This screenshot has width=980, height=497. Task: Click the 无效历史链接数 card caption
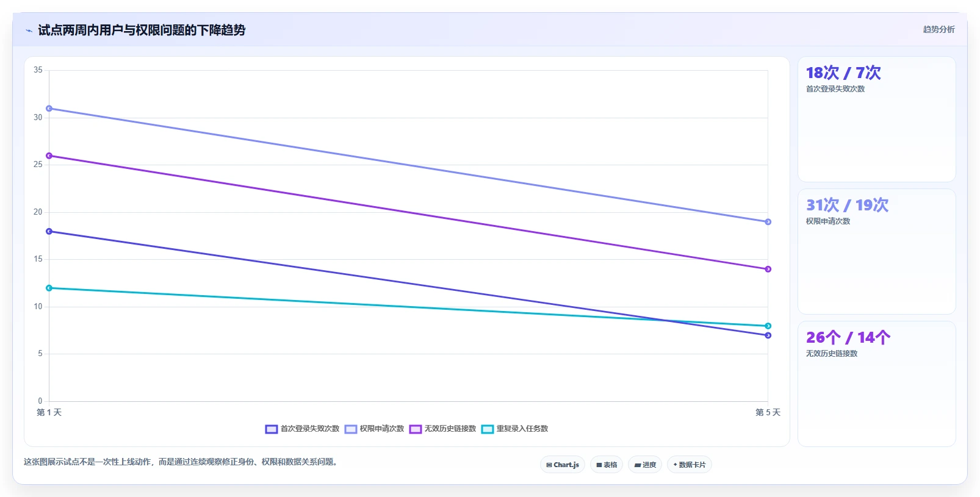(x=832, y=354)
